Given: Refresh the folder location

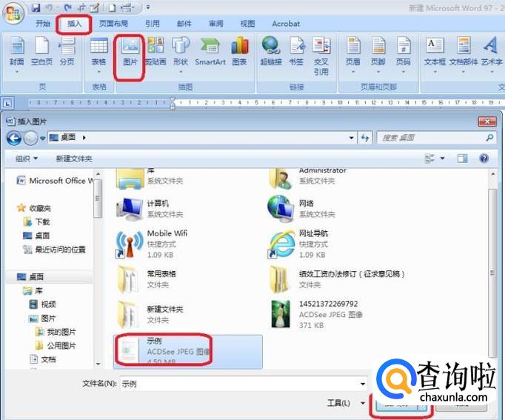Looking at the screenshot, I should pyautogui.click(x=365, y=138).
